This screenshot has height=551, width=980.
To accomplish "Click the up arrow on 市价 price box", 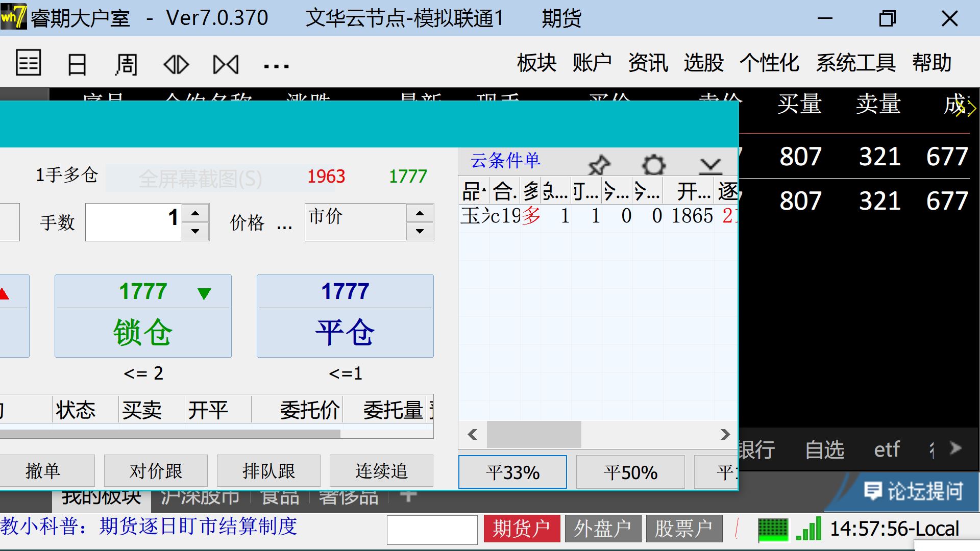I will (x=420, y=213).
